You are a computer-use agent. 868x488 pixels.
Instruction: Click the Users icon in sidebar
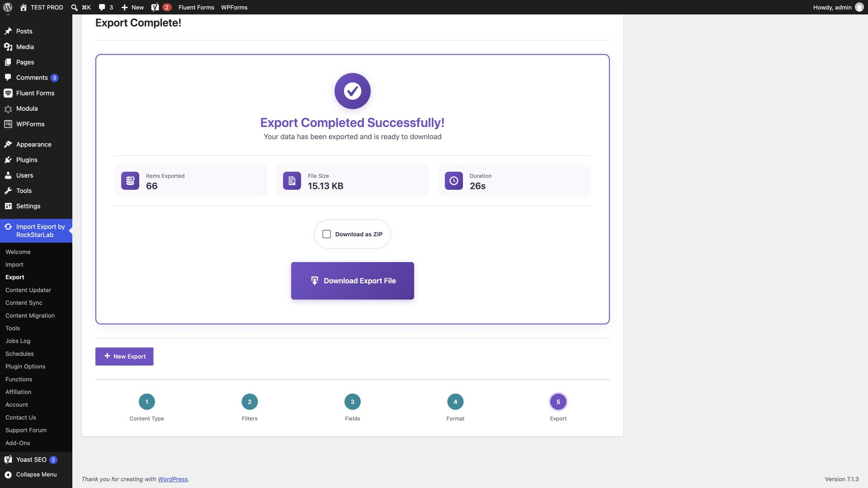[8, 175]
